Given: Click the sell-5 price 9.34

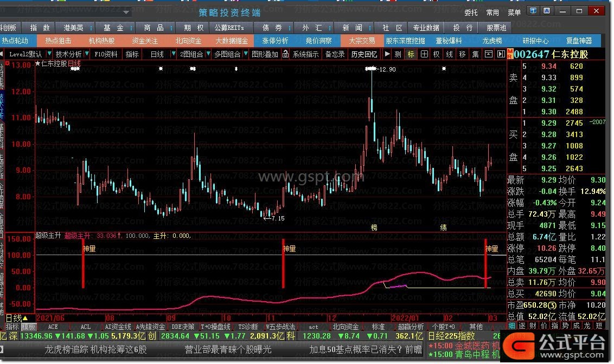Looking at the screenshot, I should point(548,67).
